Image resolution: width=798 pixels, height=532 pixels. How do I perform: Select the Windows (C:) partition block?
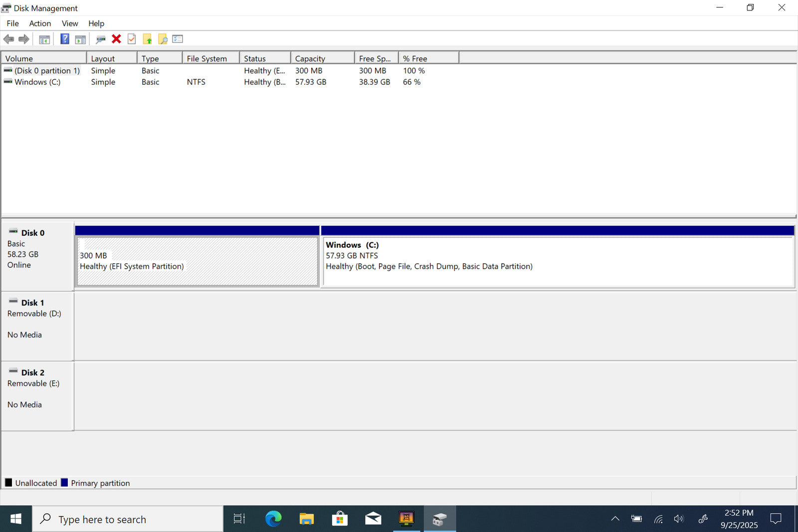(558, 261)
